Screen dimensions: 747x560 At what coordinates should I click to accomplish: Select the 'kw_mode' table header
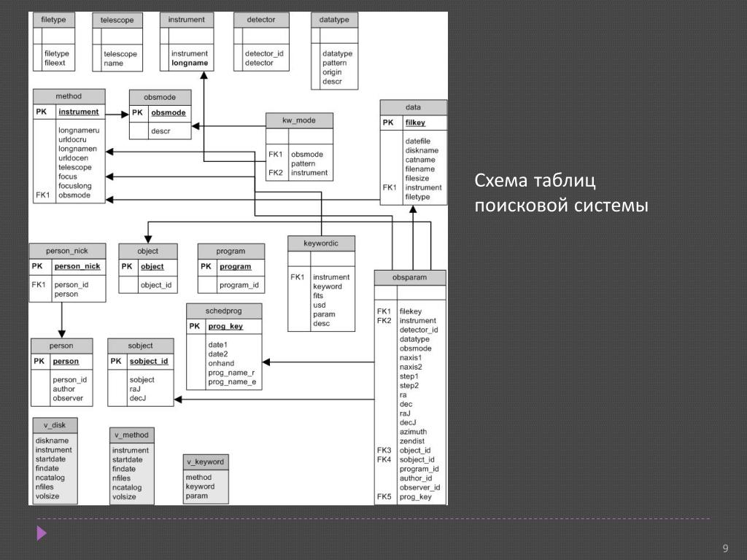click(299, 120)
